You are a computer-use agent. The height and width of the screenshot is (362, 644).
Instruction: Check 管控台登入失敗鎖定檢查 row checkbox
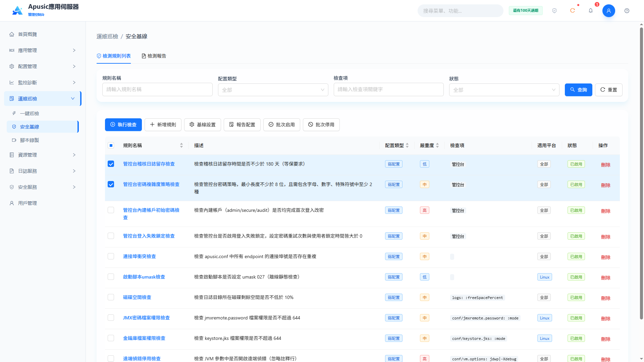[x=111, y=236]
